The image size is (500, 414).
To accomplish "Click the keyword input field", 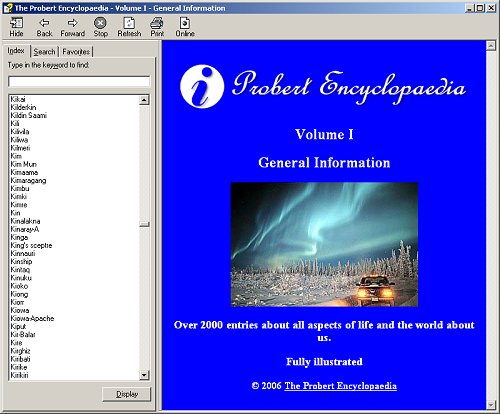I will (79, 81).
